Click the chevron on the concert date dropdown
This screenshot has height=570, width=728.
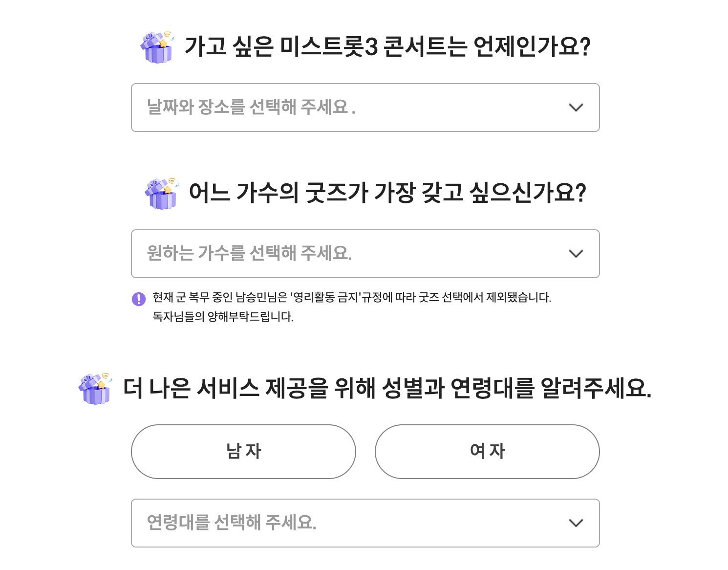click(576, 108)
